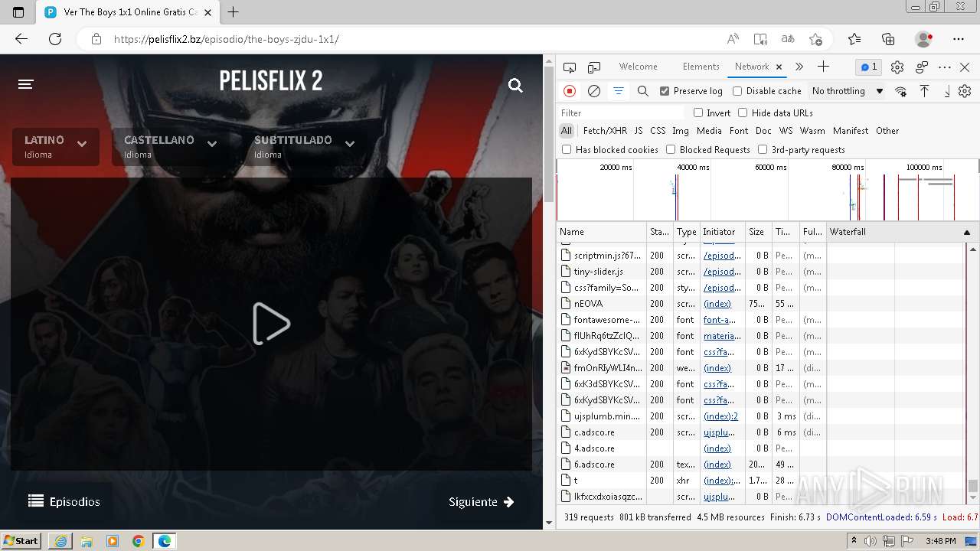Check Hide data URLs
This screenshot has height=551, width=980.
(743, 112)
